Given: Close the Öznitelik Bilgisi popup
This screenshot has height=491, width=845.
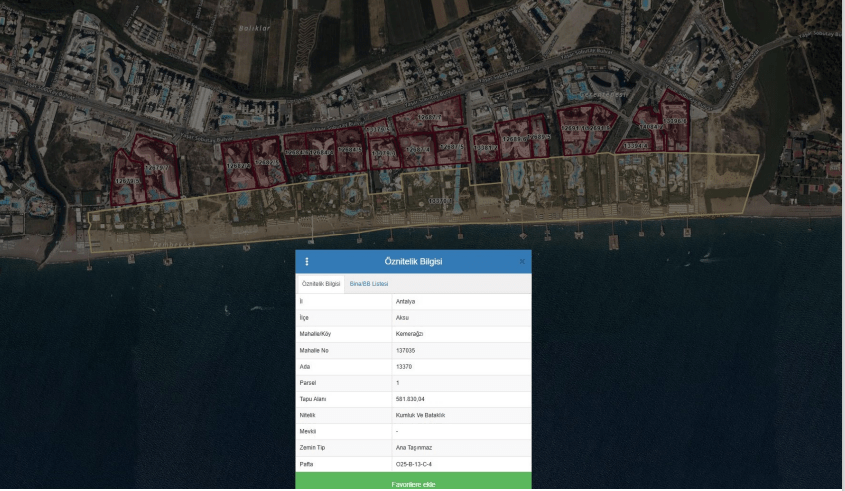Looking at the screenshot, I should point(521,262).
